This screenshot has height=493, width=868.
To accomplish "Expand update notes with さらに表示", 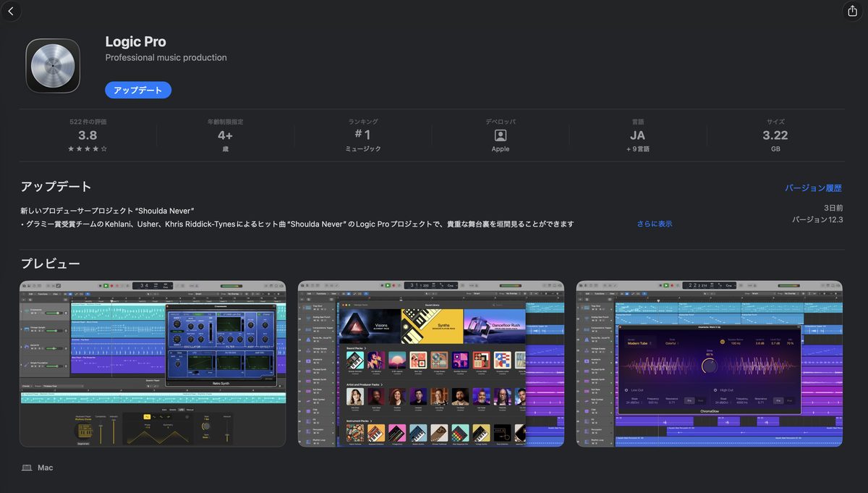I will coord(655,224).
